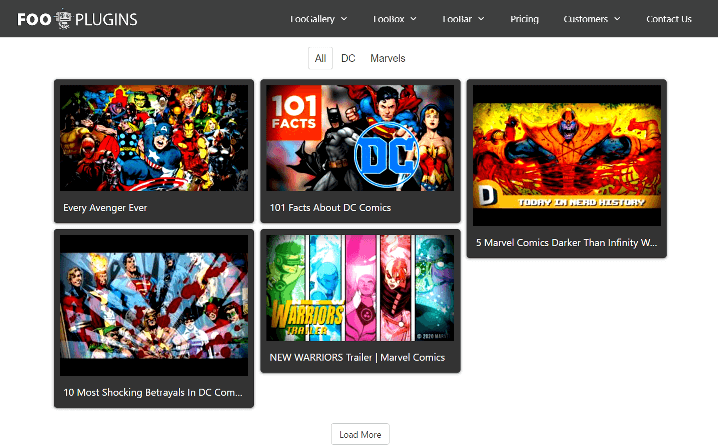Open the FooGallery menu
The height and width of the screenshot is (448, 718).
(312, 19)
